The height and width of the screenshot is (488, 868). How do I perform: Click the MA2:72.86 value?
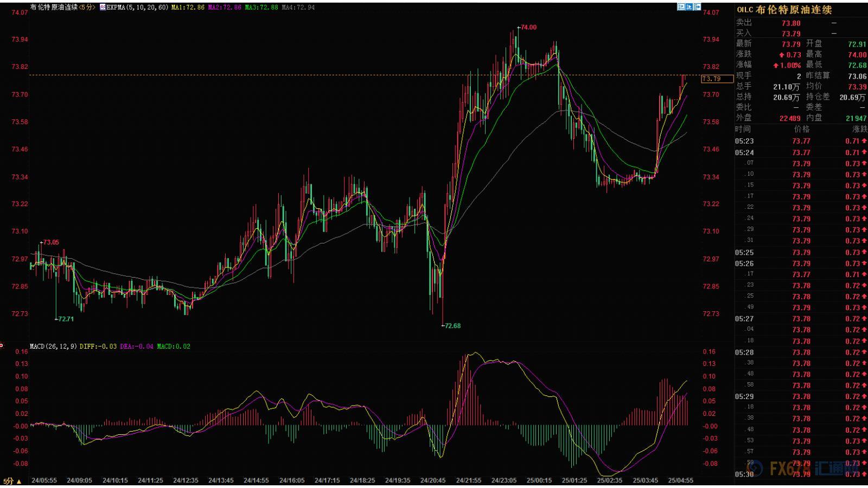click(225, 8)
